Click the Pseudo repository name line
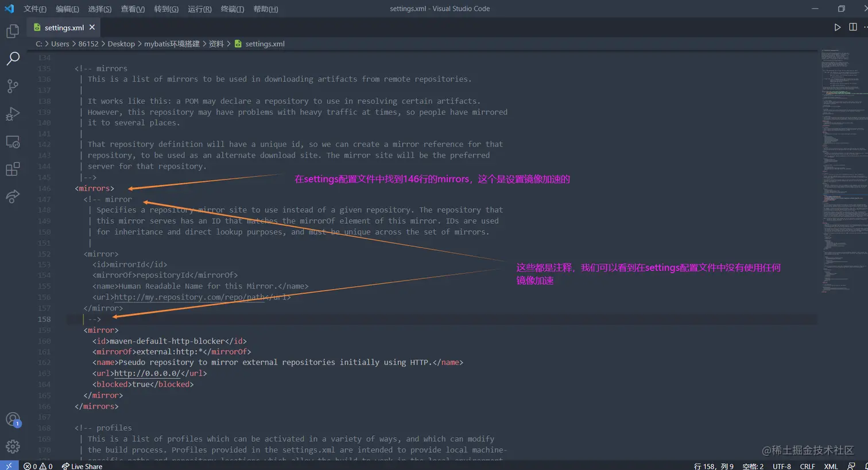The width and height of the screenshot is (868, 470). point(278,362)
